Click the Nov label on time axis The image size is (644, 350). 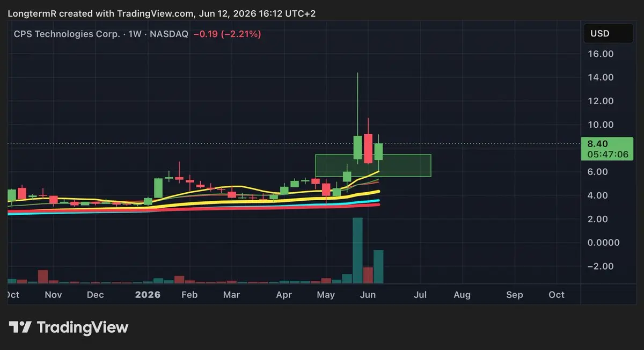pos(53,295)
